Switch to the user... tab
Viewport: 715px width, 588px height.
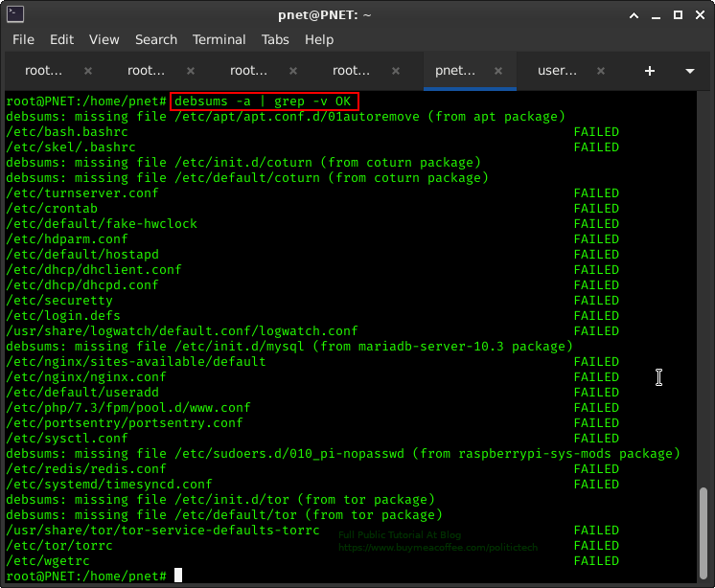point(557,71)
